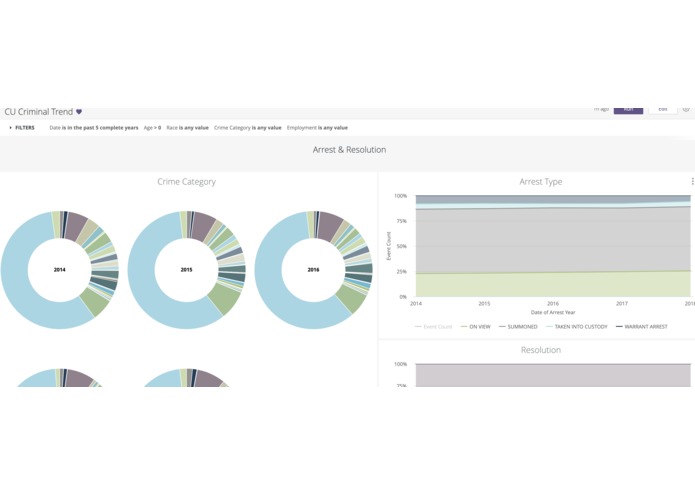Click the Resolution tile title
The image size is (695, 494).
tap(541, 350)
